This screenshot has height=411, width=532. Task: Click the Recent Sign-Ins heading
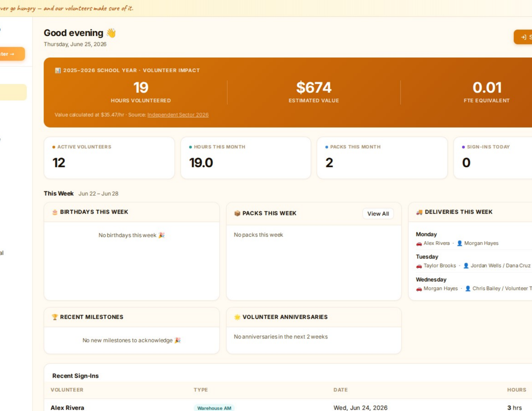pyautogui.click(x=75, y=376)
